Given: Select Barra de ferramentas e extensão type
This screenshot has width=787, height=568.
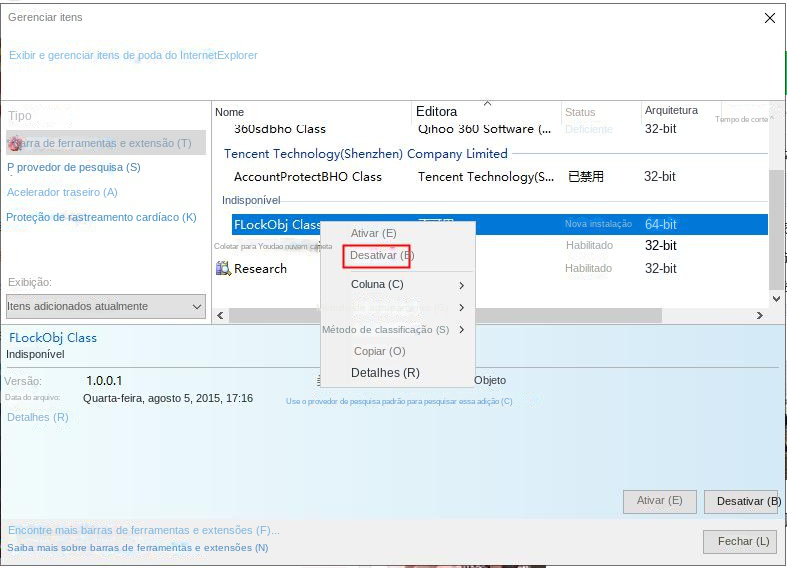Looking at the screenshot, I should 106,143.
